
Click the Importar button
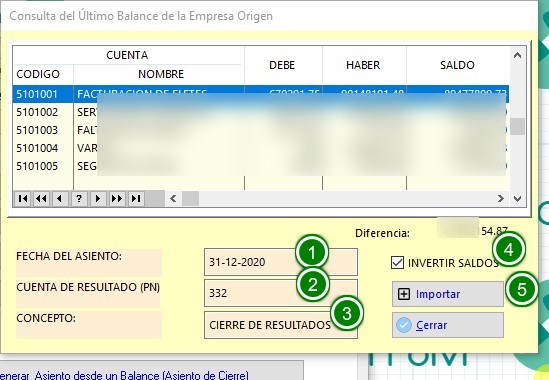pos(447,294)
